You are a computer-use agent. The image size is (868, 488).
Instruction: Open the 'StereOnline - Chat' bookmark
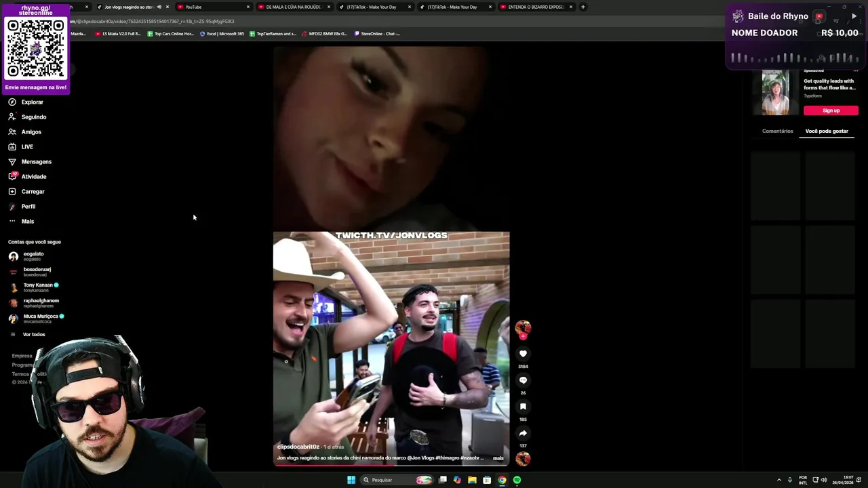[377, 33]
